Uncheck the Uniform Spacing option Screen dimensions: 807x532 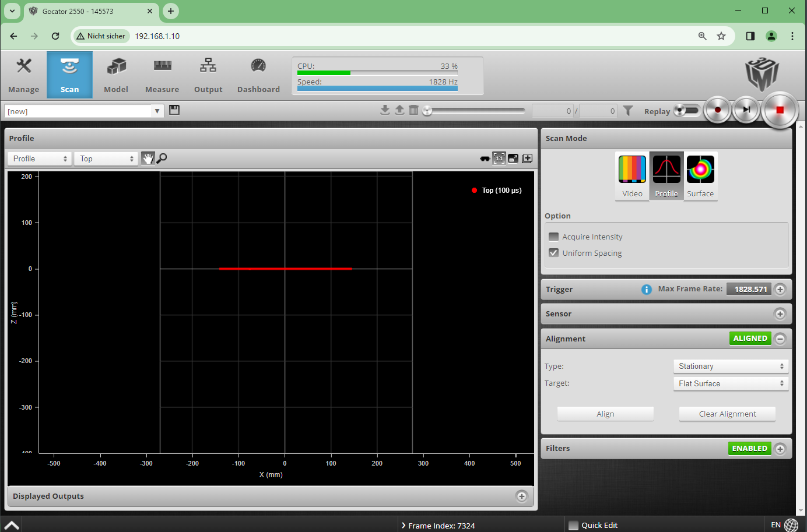pyautogui.click(x=554, y=253)
